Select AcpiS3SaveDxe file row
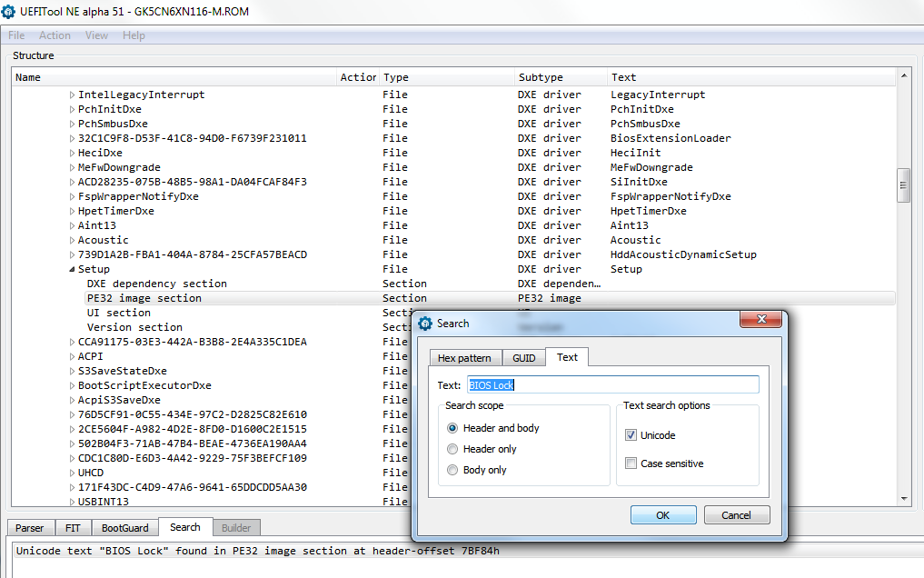Viewport: 924px width, 578px height. 119,400
